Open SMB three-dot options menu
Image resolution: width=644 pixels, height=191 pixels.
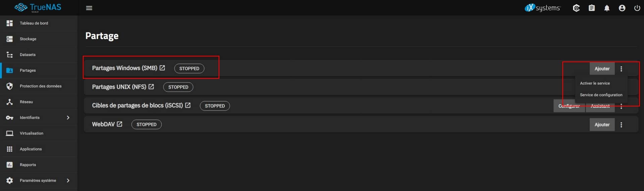(621, 69)
